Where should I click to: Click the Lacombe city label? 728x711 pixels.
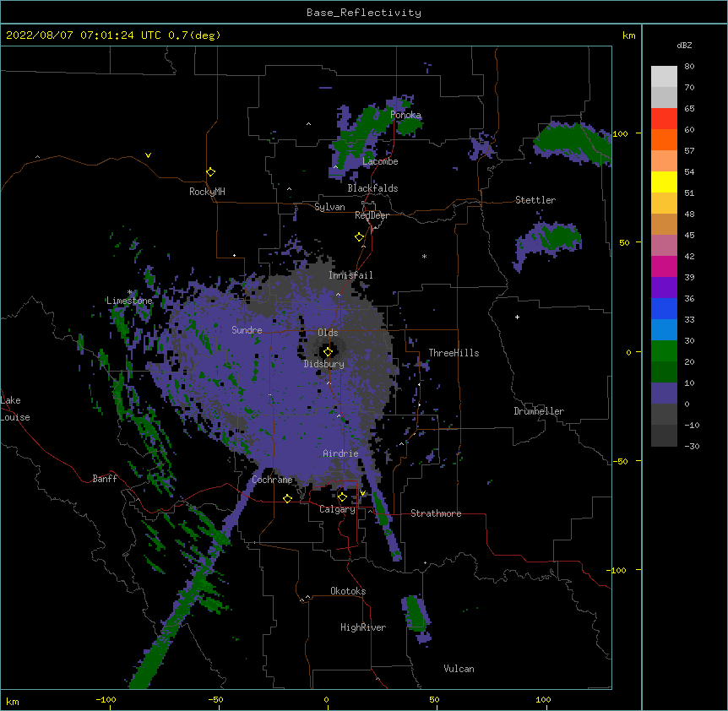click(x=380, y=161)
